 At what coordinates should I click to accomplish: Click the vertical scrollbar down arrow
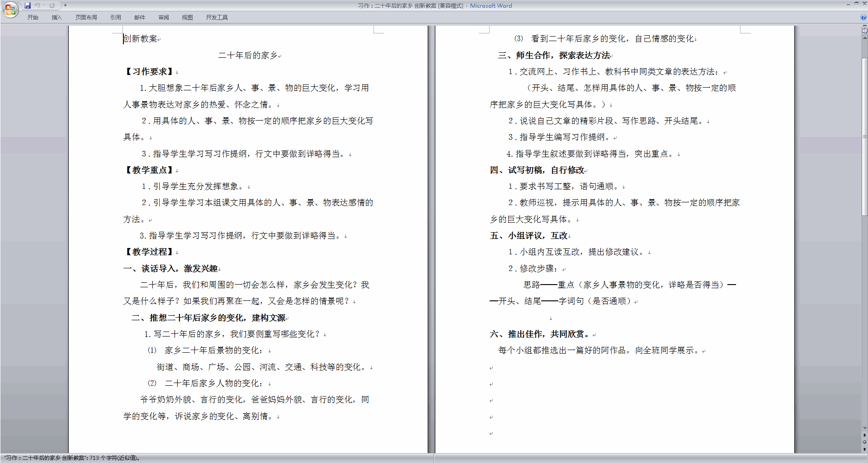pyautogui.click(x=864, y=428)
